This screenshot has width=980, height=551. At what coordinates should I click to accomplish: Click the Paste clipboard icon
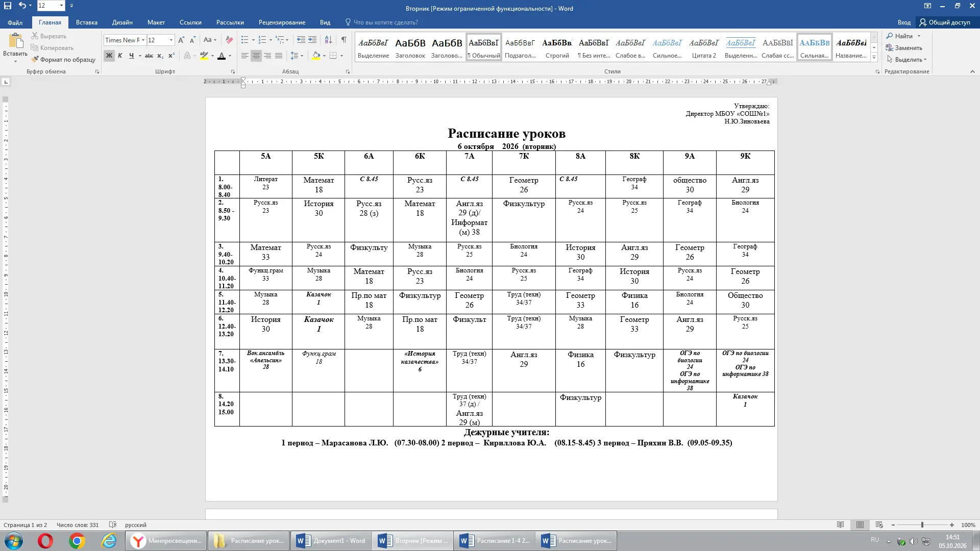15,41
